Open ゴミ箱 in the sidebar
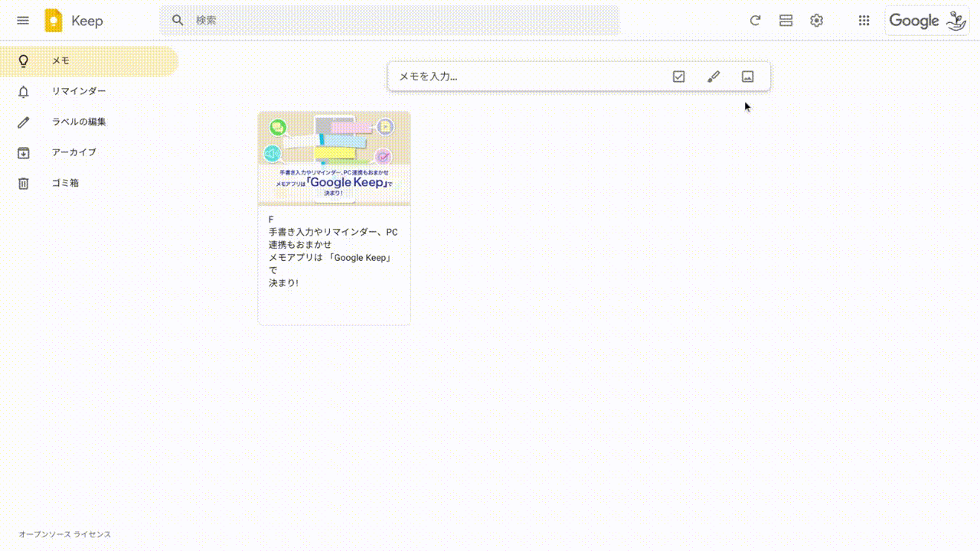The height and width of the screenshot is (551, 980). click(89, 183)
